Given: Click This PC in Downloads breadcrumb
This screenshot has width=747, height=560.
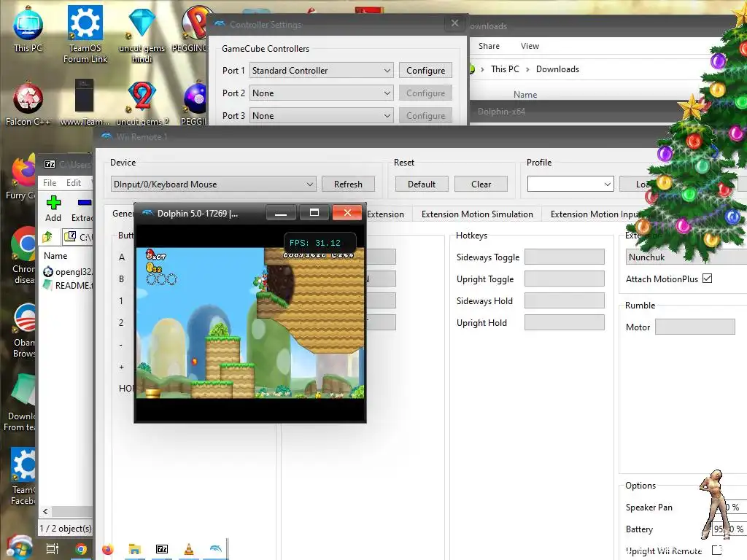Looking at the screenshot, I should click(505, 69).
